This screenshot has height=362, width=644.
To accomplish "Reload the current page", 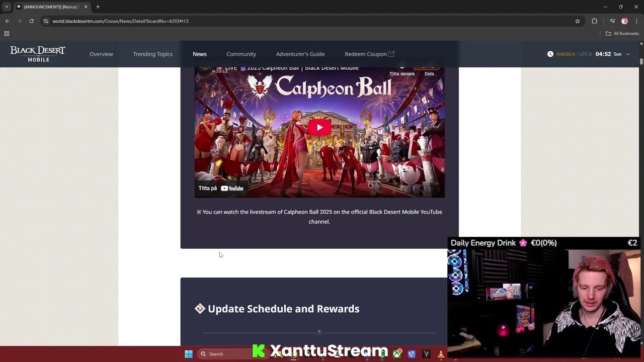I will pos(31,21).
